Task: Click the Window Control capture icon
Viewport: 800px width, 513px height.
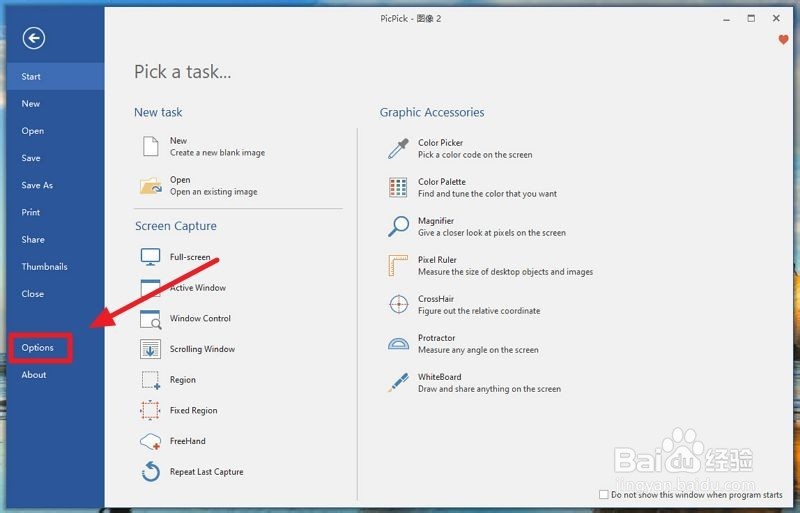Action: pyautogui.click(x=151, y=319)
